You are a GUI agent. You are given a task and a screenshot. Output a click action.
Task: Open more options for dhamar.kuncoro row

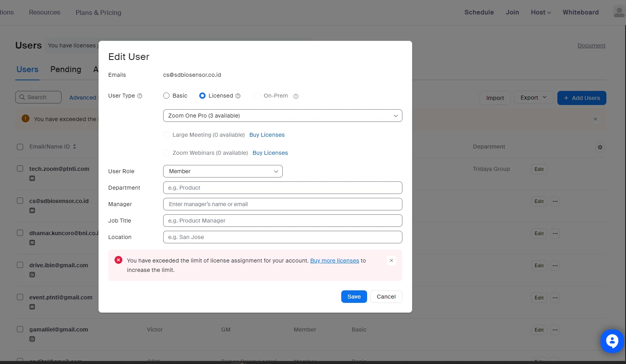point(555,234)
